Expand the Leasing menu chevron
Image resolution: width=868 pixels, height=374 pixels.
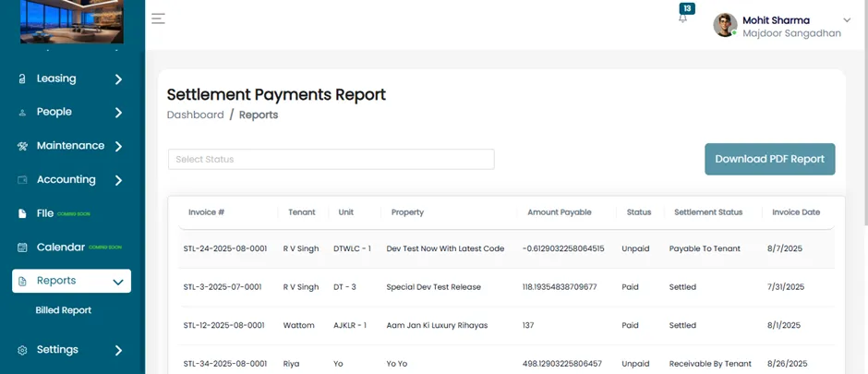coord(118,79)
